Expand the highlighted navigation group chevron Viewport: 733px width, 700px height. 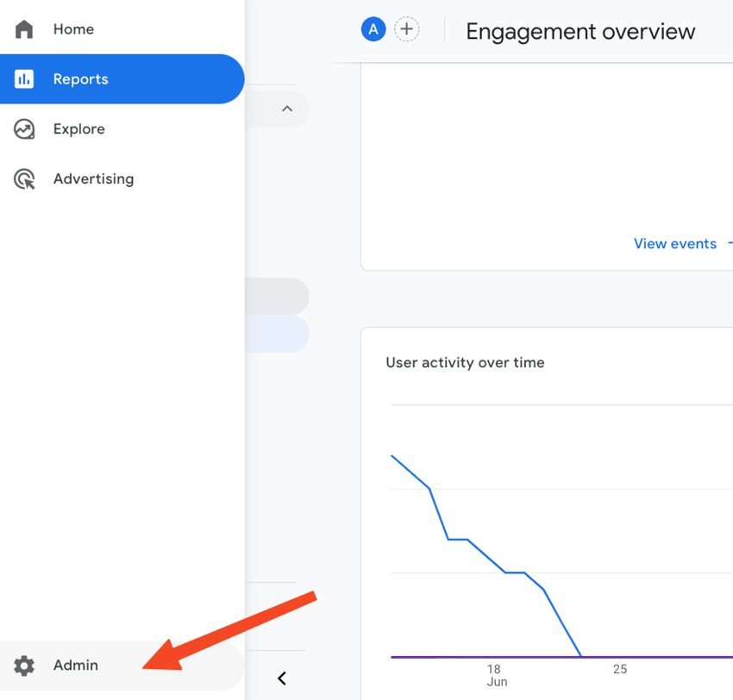(x=286, y=109)
